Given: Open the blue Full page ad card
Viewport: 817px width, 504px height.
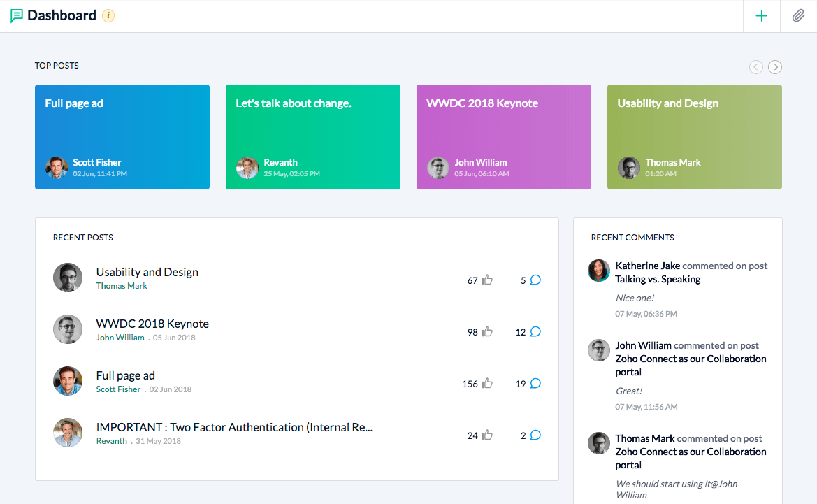Looking at the screenshot, I should pyautogui.click(x=122, y=137).
